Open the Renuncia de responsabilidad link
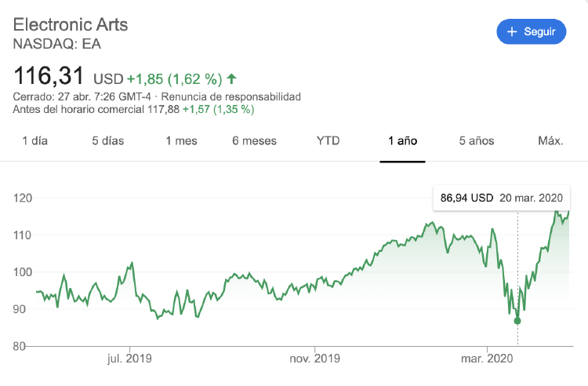The image size is (588, 386). [231, 96]
